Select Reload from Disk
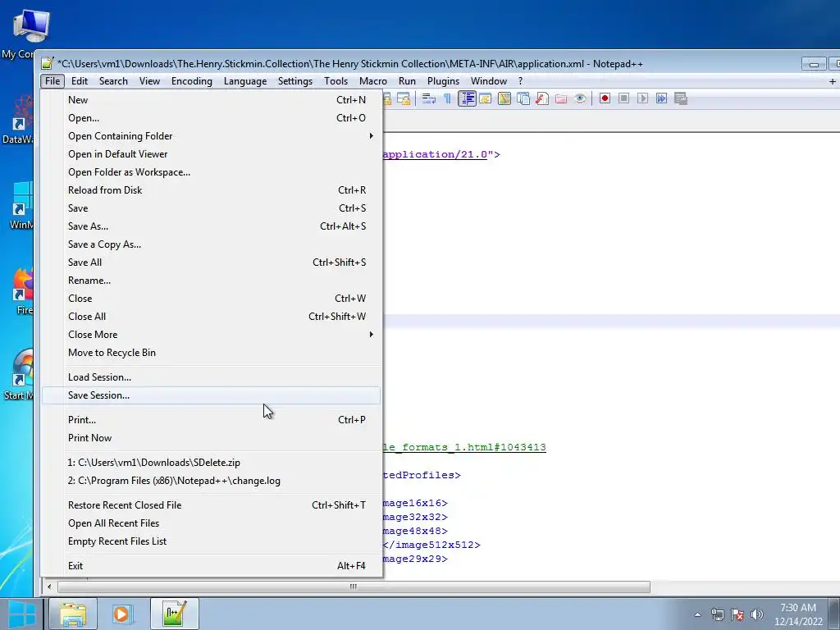This screenshot has height=630, width=840. click(211, 190)
